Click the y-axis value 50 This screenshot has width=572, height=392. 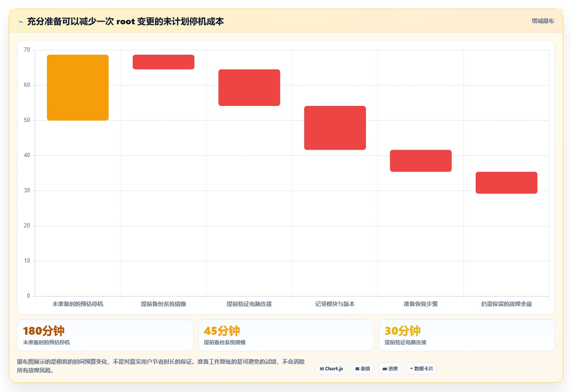click(x=27, y=120)
